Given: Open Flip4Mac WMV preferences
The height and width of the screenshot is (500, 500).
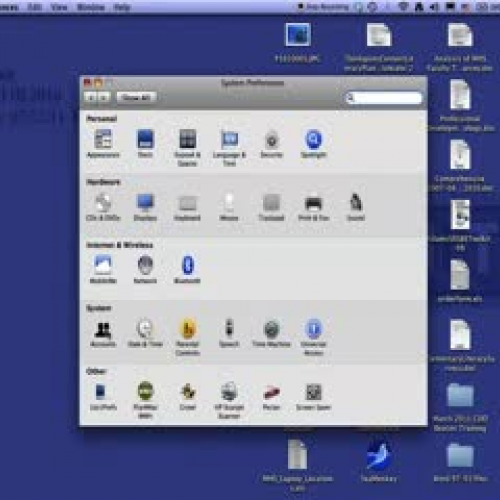Looking at the screenshot, I should tap(145, 400).
